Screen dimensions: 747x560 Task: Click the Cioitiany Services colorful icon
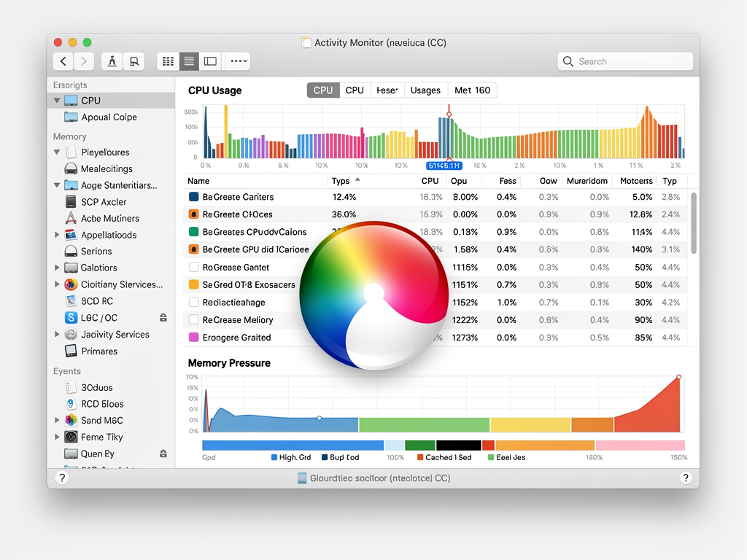click(71, 284)
